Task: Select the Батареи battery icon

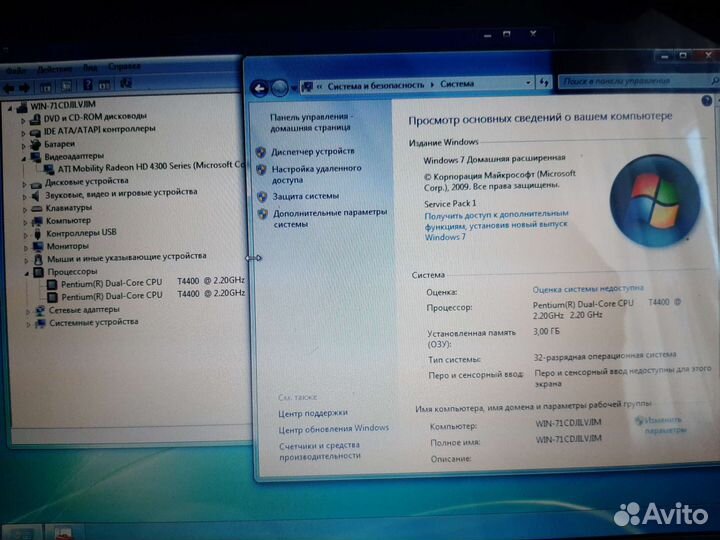Action: point(35,145)
